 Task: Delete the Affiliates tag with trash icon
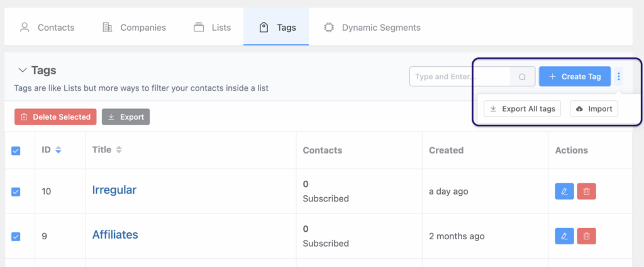point(587,236)
